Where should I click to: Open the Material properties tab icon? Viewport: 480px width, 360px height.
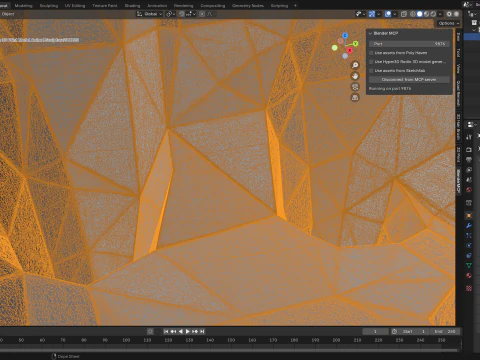click(469, 275)
